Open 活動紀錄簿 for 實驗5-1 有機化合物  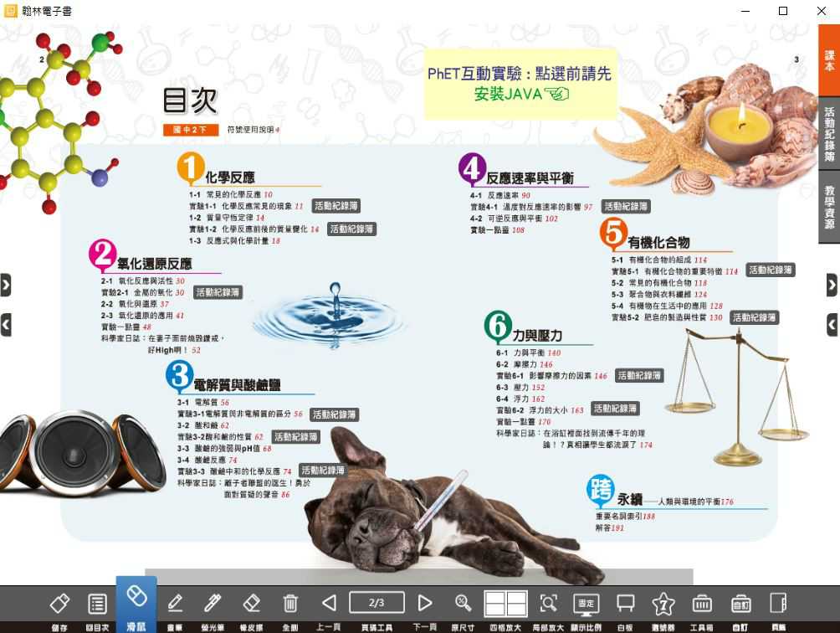771,270
